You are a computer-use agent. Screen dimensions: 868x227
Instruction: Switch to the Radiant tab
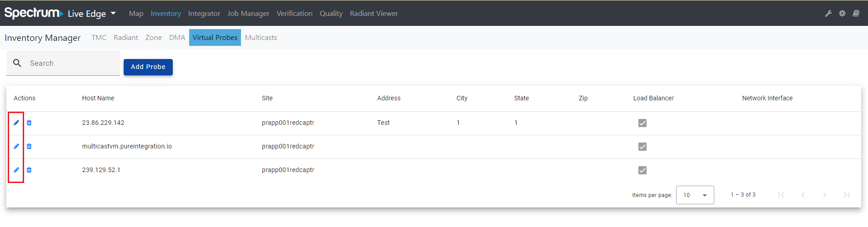(x=126, y=38)
